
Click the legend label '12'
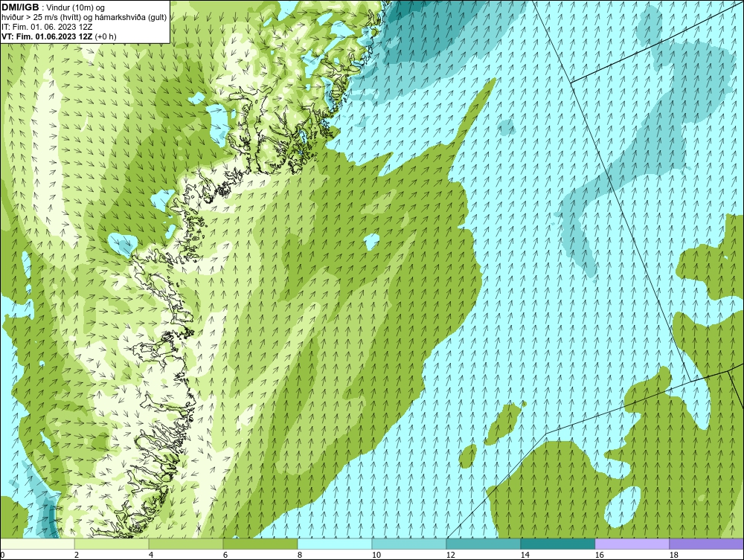[451, 556]
